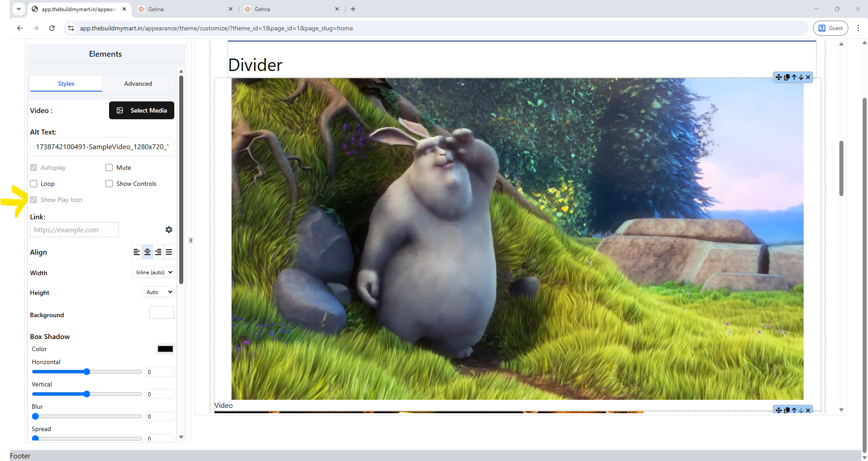Open the Background color picker
The image size is (868, 461).
tap(162, 312)
